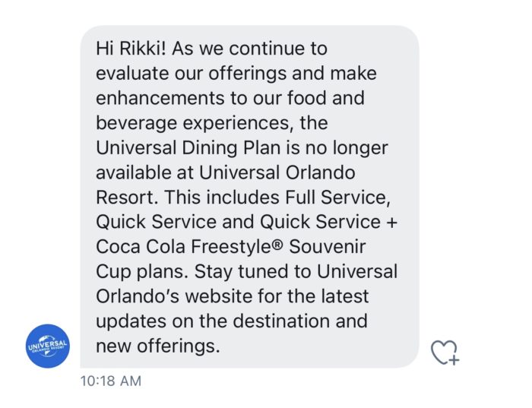Click "Stay tuned to Universal" text
Viewport: 532px width, 408px height.
tap(296, 271)
